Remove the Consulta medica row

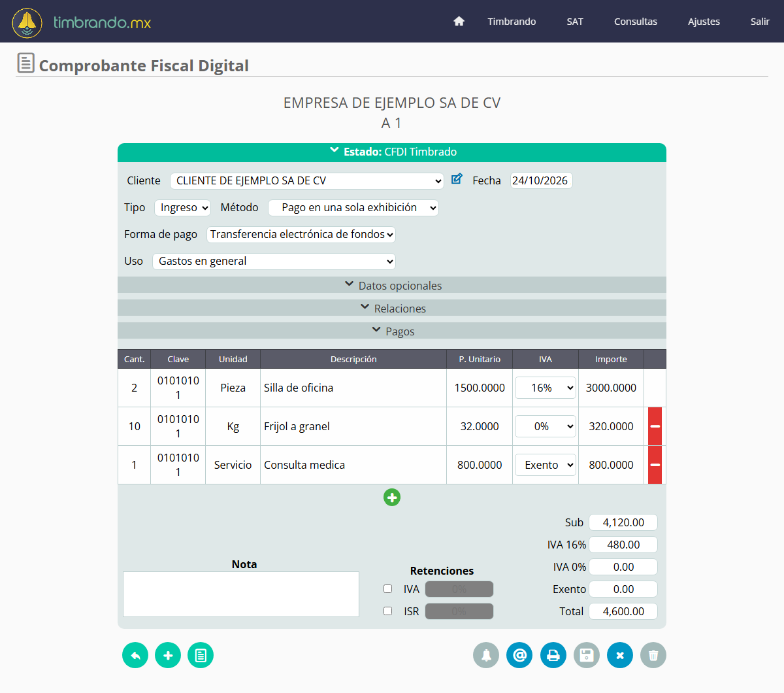655,465
